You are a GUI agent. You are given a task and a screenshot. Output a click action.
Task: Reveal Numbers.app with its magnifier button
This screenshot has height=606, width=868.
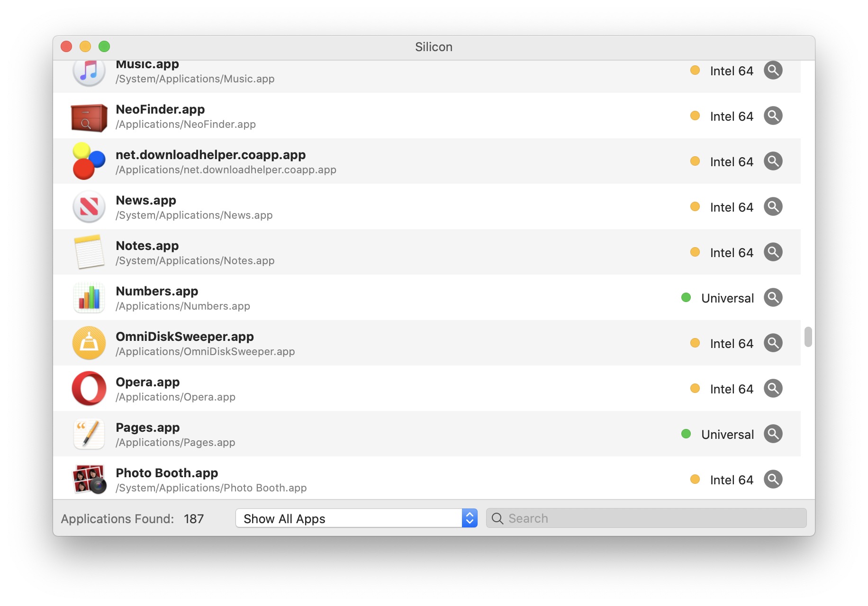773,298
